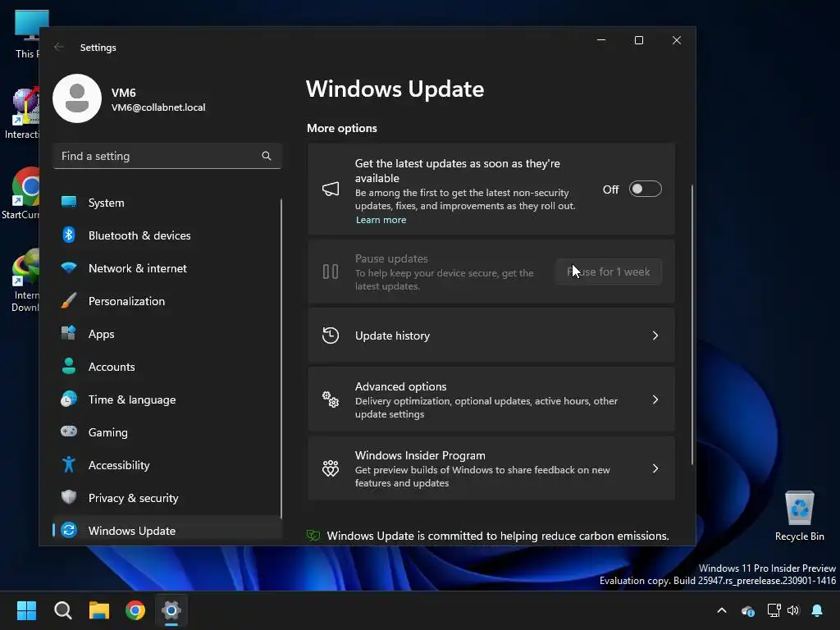
Task: Click the Accessibility figure icon
Action: click(x=69, y=464)
